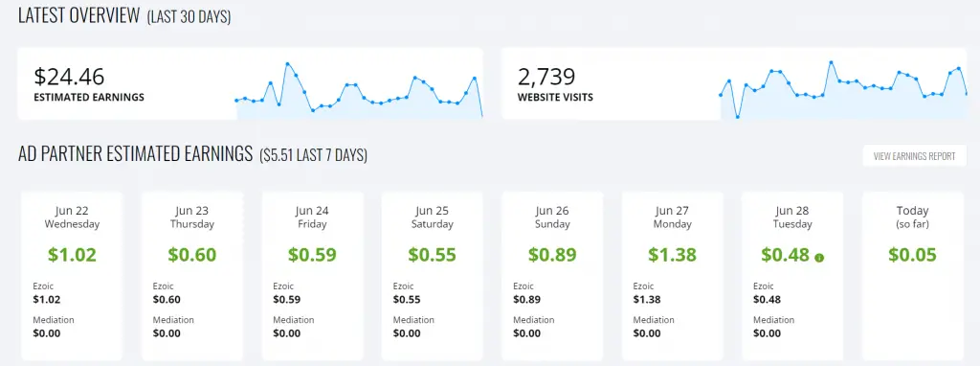The width and height of the screenshot is (980, 366).
Task: Choose the Jun 26 Sunday earnings card
Action: pos(552,276)
